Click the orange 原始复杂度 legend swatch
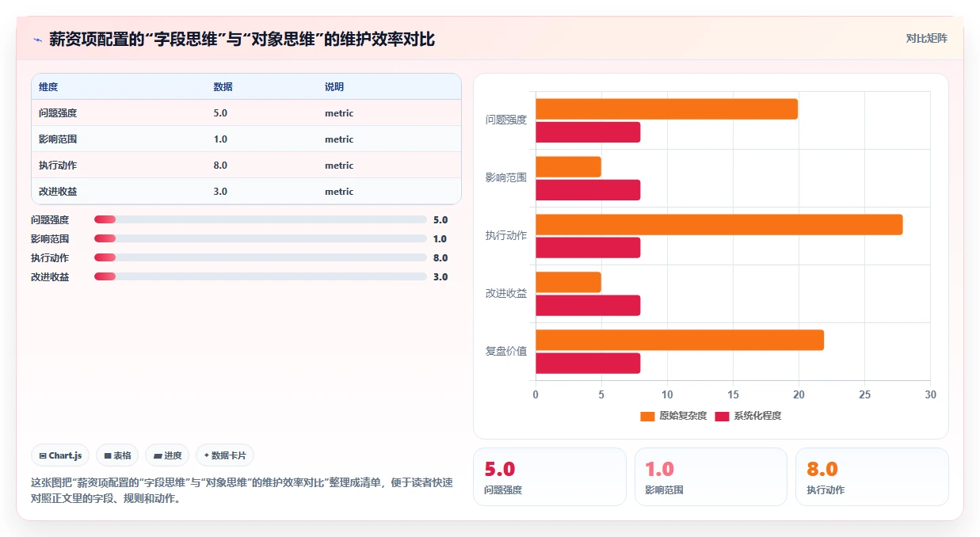Screen dimensions: 980x537 coord(647,416)
